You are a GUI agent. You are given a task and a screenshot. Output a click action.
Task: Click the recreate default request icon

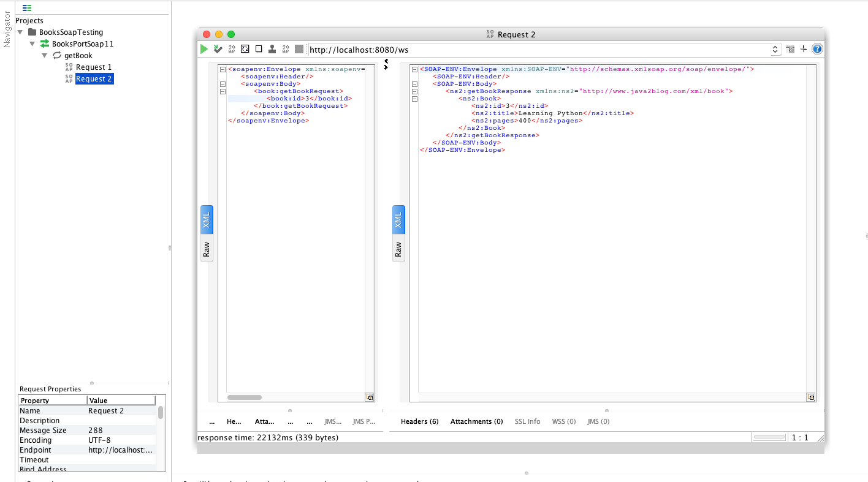coord(245,49)
